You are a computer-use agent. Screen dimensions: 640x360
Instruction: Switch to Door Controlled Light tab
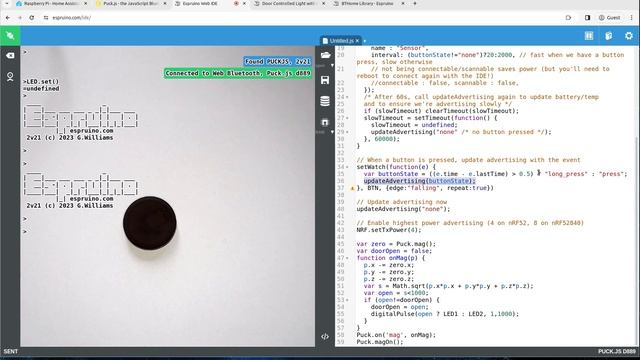[288, 3]
